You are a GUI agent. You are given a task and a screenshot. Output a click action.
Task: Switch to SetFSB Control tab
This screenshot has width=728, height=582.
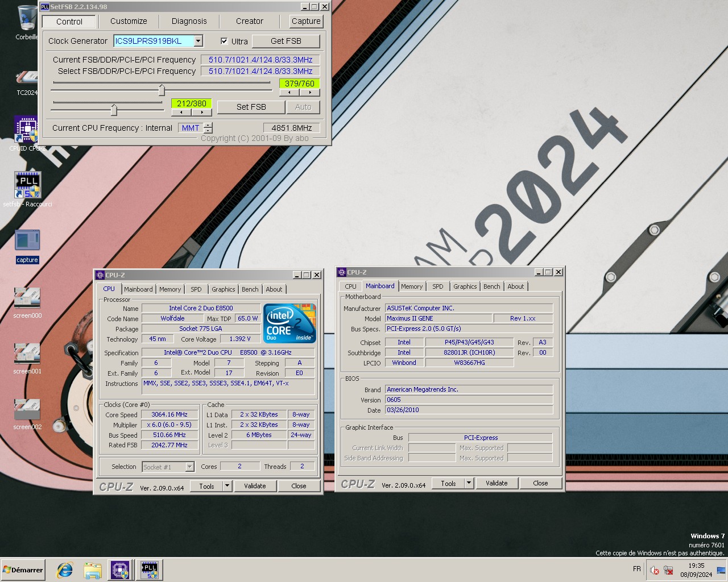[x=69, y=22]
